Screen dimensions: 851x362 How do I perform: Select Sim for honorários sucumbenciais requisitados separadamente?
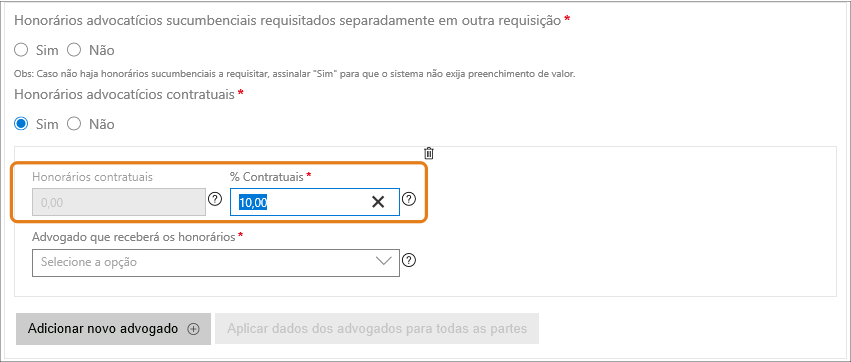tap(21, 50)
